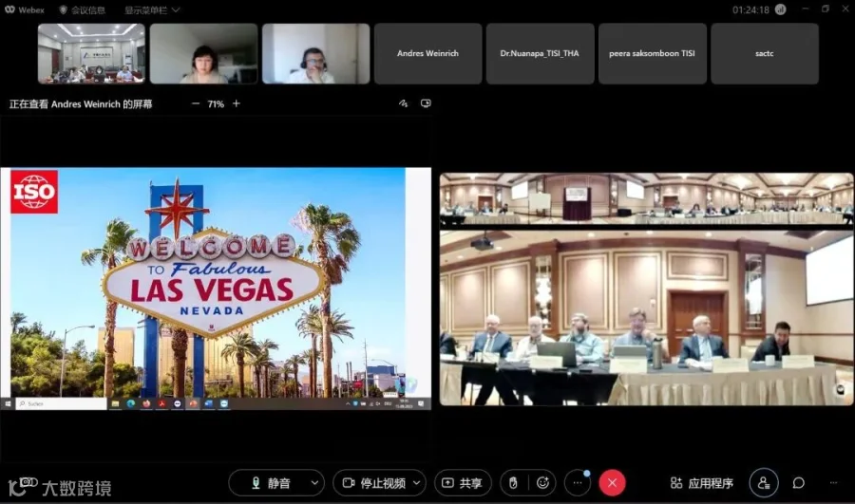Viewport: 855px width, 504px height.
Task: Open File Explorer icon in shared taskbar
Action: tap(115, 403)
